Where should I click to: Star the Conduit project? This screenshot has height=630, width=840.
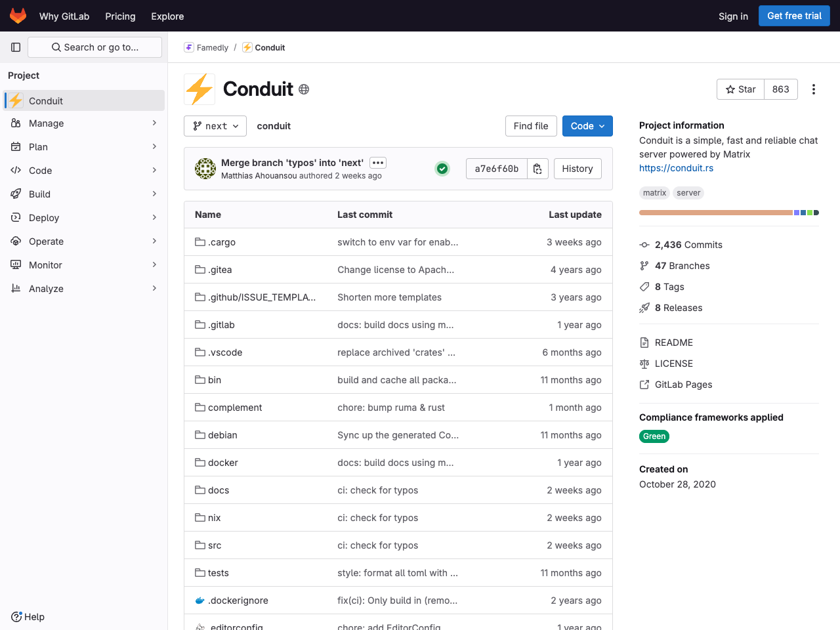tap(740, 89)
